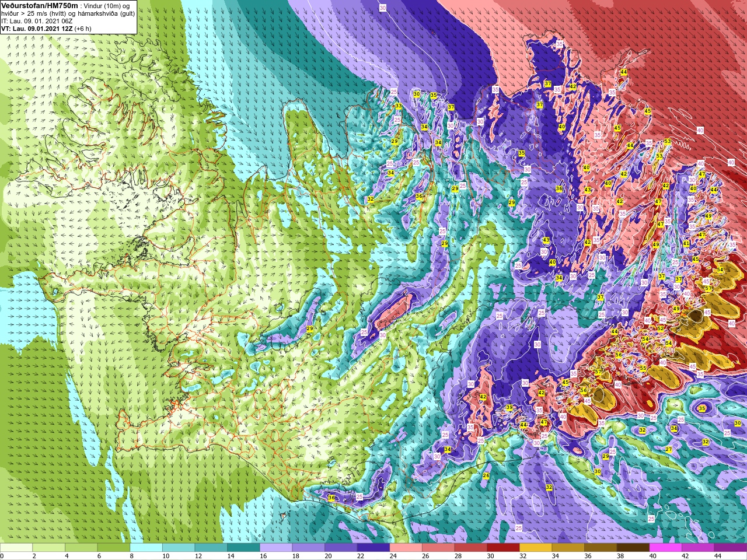The image size is (747, 560).
Task: Click the legend scale label 24
Action: [393, 556]
